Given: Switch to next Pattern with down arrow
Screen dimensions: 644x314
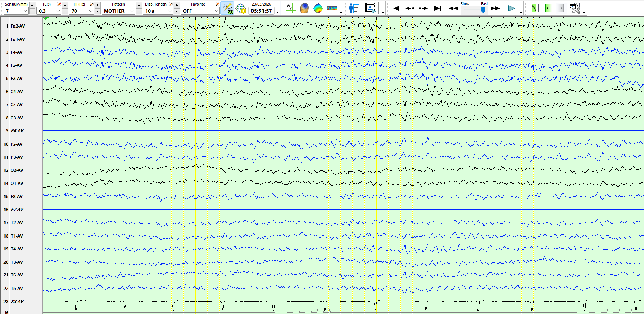Looking at the screenshot, I should click(139, 11).
